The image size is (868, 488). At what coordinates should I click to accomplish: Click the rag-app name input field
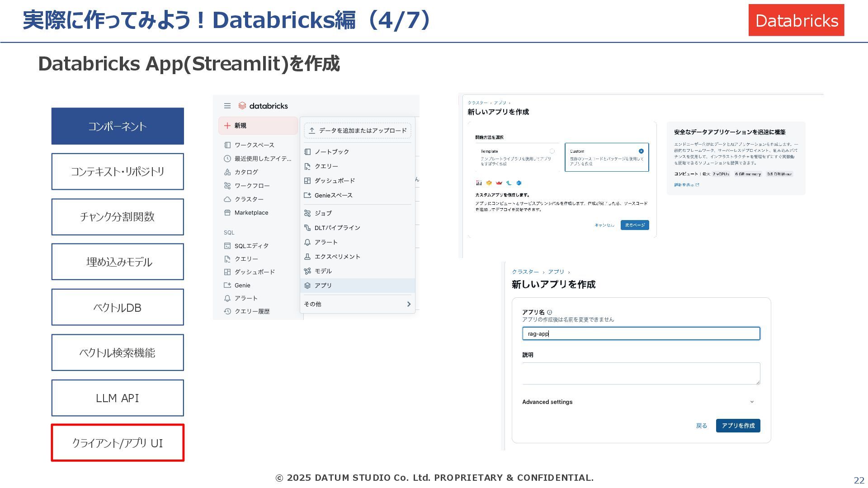641,333
